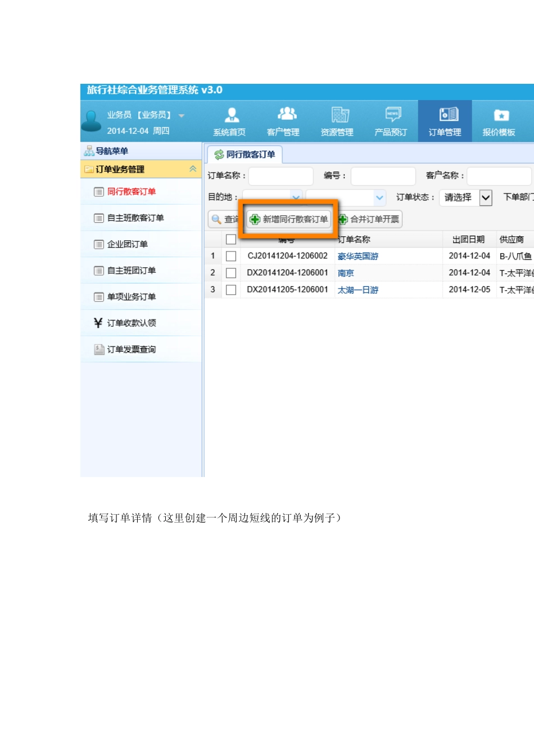534x756 pixels.
Task: Click green plus icon of 合并订单开票
Action: [x=343, y=219]
